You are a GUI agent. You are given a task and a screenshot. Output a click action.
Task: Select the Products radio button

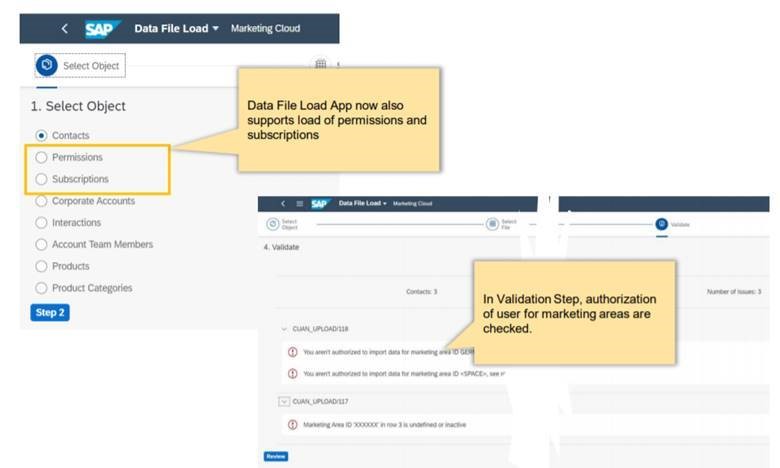click(x=41, y=266)
